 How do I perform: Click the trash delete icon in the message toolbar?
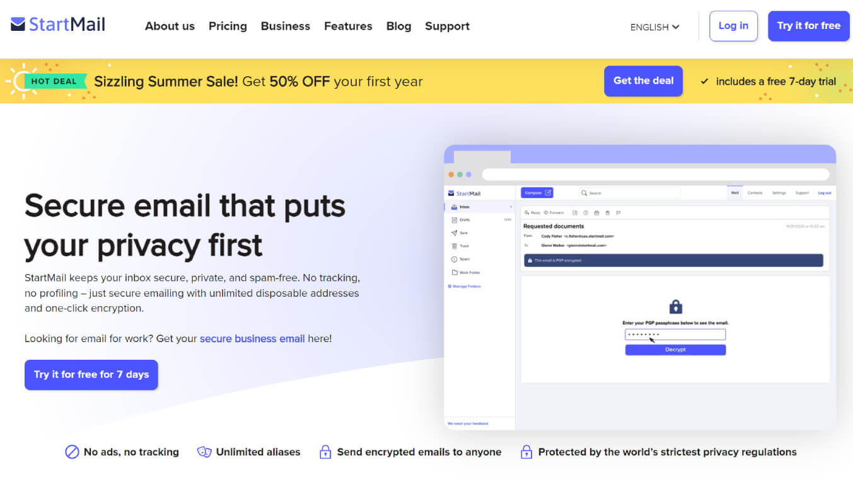coord(607,213)
